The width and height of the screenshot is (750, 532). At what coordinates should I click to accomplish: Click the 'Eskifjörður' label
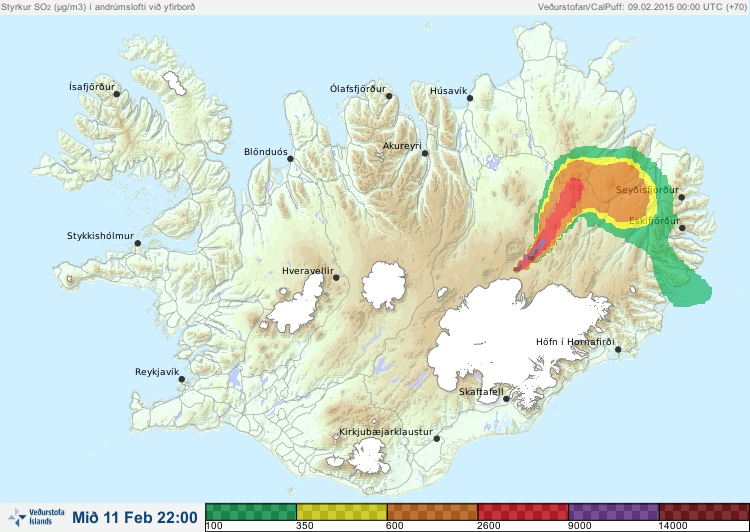pyautogui.click(x=654, y=221)
